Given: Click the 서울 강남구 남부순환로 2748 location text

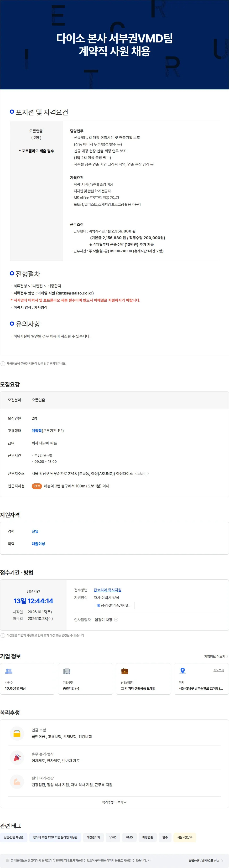Looking at the screenshot, I should pos(201,688).
